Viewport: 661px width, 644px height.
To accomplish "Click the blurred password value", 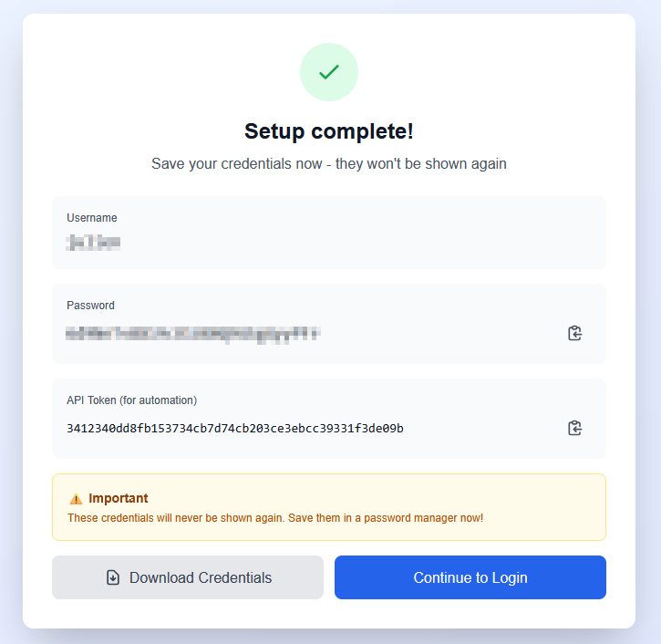I will [192, 334].
